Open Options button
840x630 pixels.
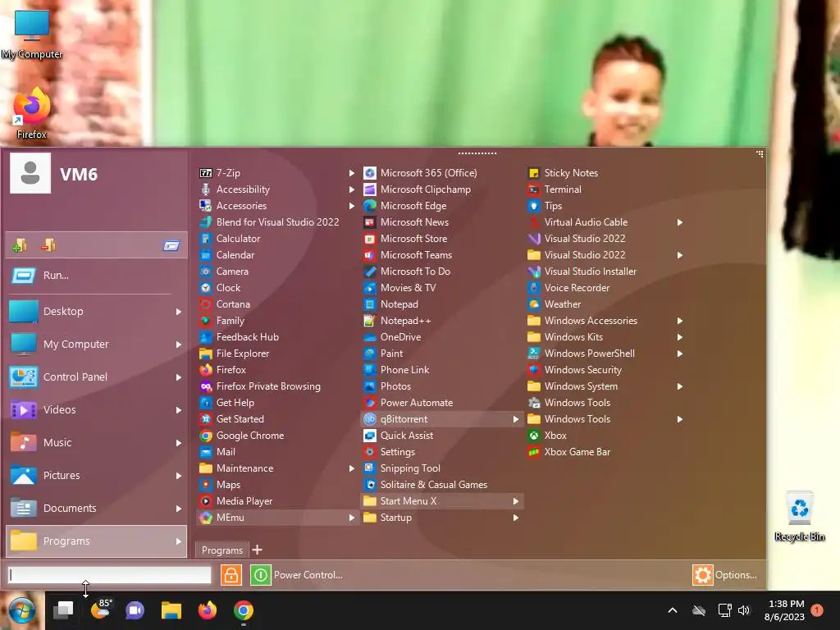coord(725,575)
